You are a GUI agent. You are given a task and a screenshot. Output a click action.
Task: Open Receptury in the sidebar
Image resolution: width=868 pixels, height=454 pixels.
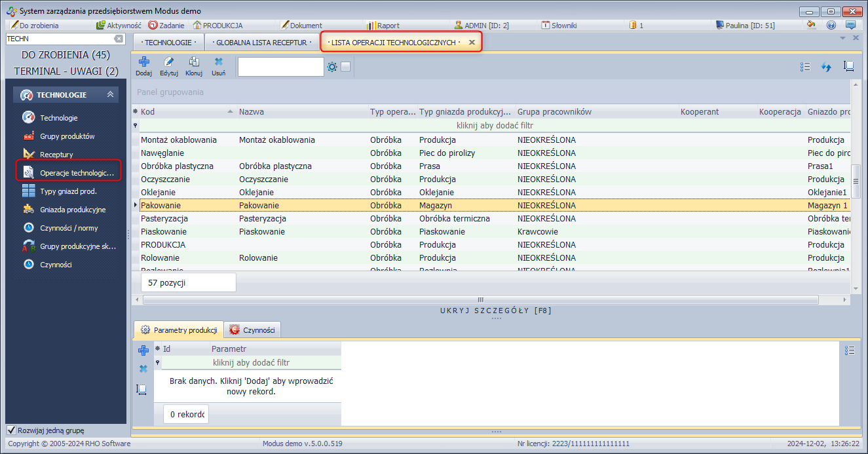point(56,155)
